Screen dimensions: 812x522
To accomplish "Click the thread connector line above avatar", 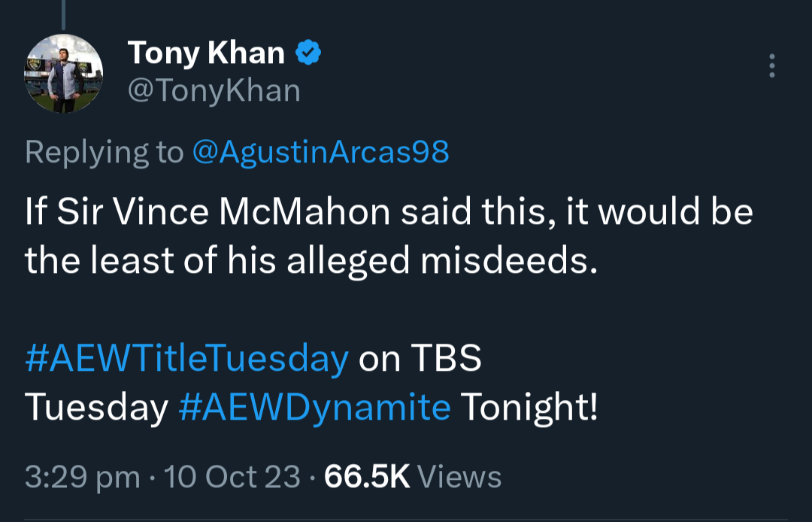I will pos(63,14).
